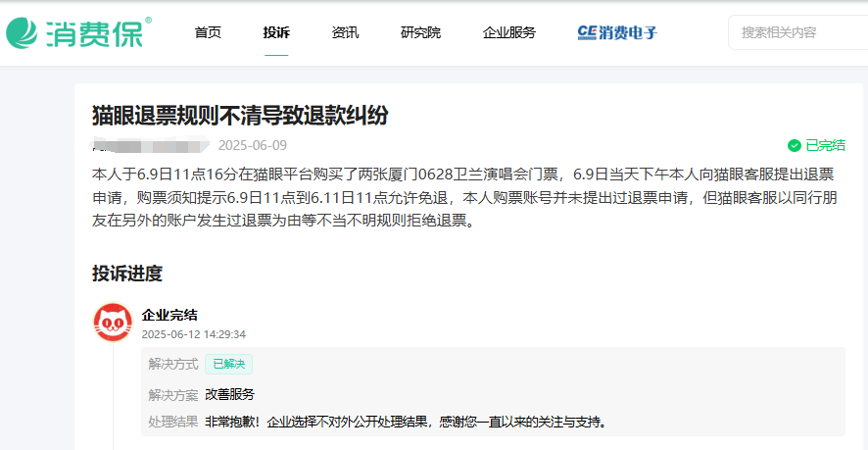868x450 pixels.
Task: Click the complaint paragraph beginning 本人于6.9日11点16分
Action: pyautogui.click(x=463, y=198)
